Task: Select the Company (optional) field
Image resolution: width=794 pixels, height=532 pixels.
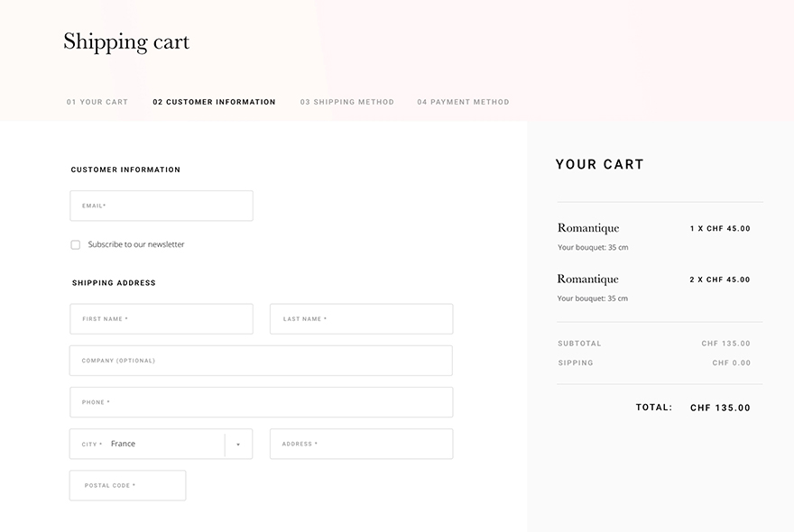Action: 261,361
